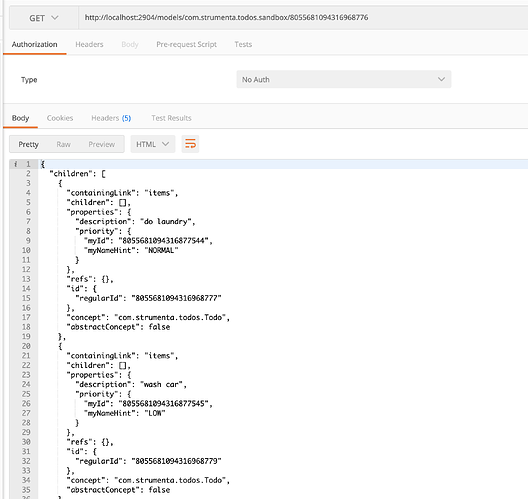Select the Tests tab
Viewport: 528px width, 499px height.
tap(243, 44)
